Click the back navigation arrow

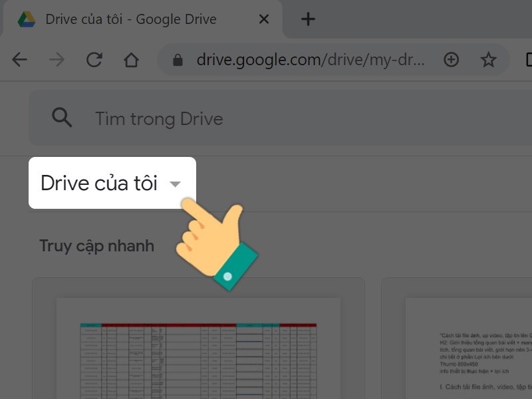20,59
